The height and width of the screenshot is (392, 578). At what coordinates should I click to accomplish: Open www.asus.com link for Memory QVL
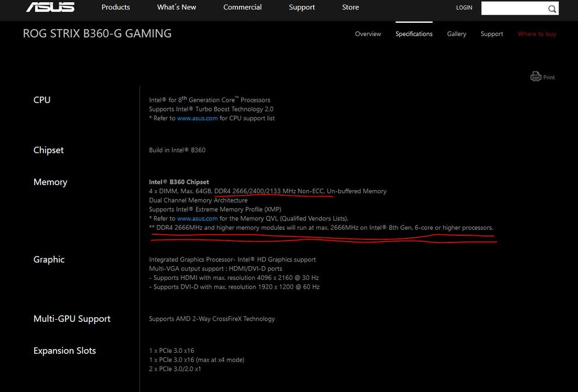(197, 218)
